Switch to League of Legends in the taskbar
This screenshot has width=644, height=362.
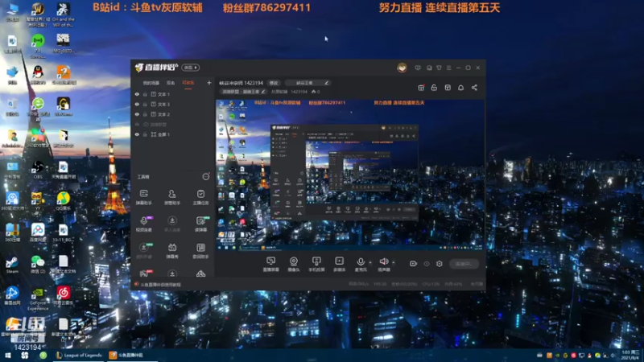tap(79, 356)
